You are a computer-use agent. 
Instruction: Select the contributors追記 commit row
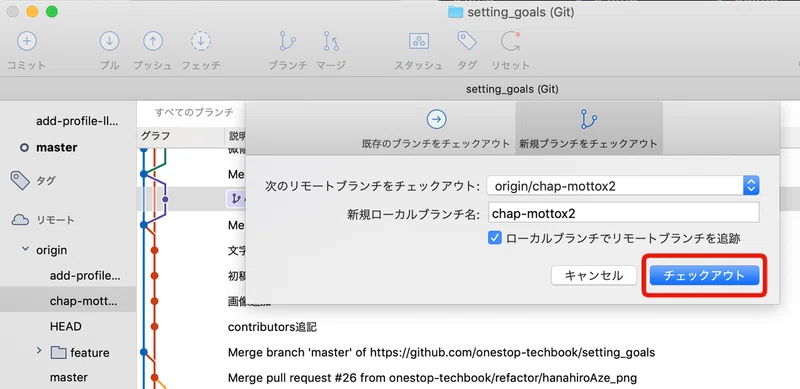click(272, 327)
